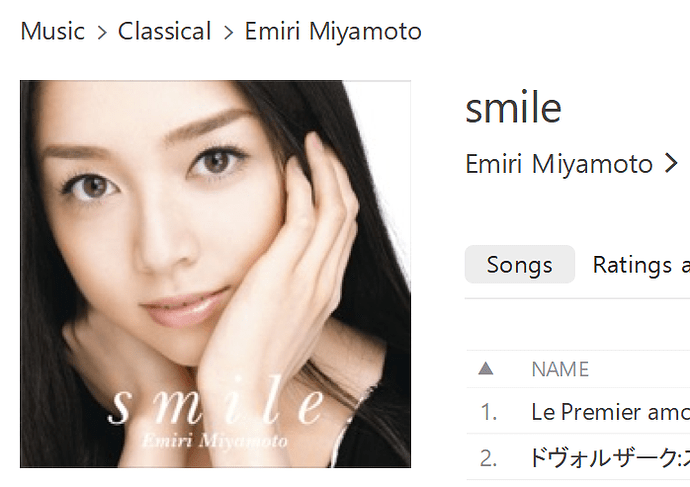Switch to the Ratings tab
690x487 pixels.
click(641, 264)
